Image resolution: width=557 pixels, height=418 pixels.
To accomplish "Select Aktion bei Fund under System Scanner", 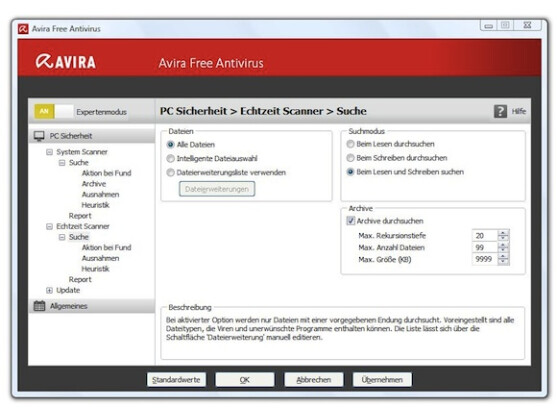I will coord(106,173).
